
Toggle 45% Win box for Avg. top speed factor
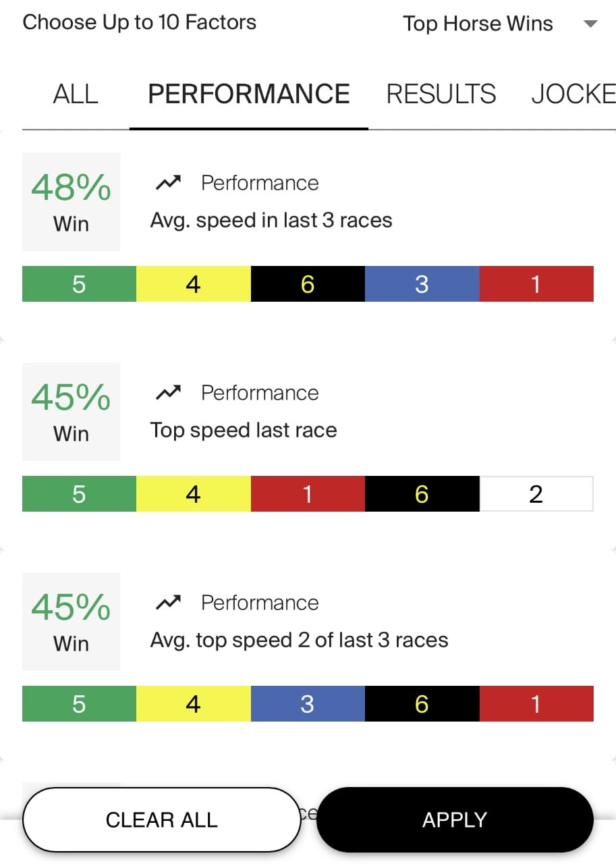point(72,622)
